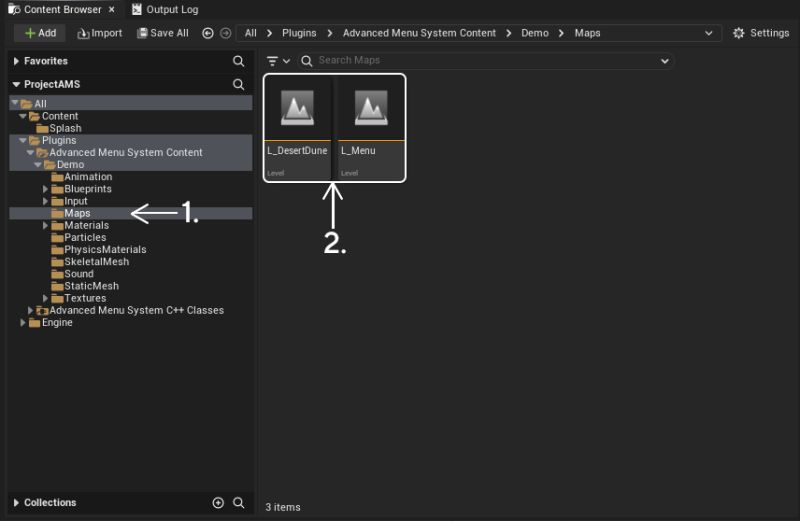800x521 pixels.
Task: Expand the Engine folder arrow
Action: tap(22, 322)
